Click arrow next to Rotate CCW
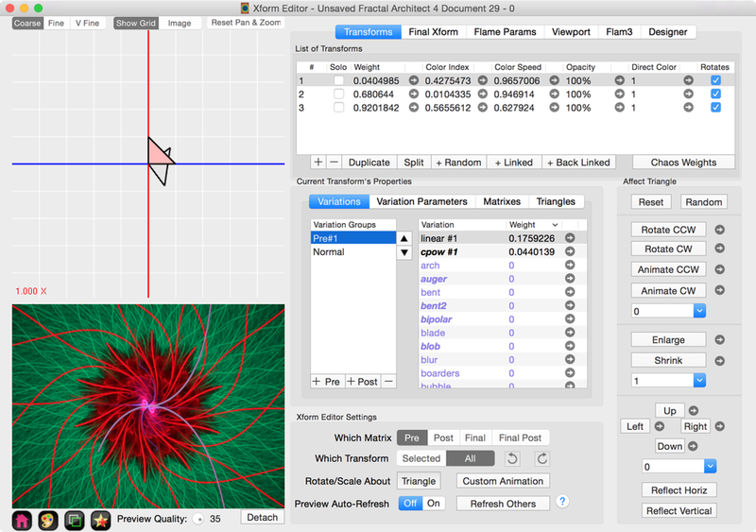This screenshot has width=756, height=532. (719, 230)
